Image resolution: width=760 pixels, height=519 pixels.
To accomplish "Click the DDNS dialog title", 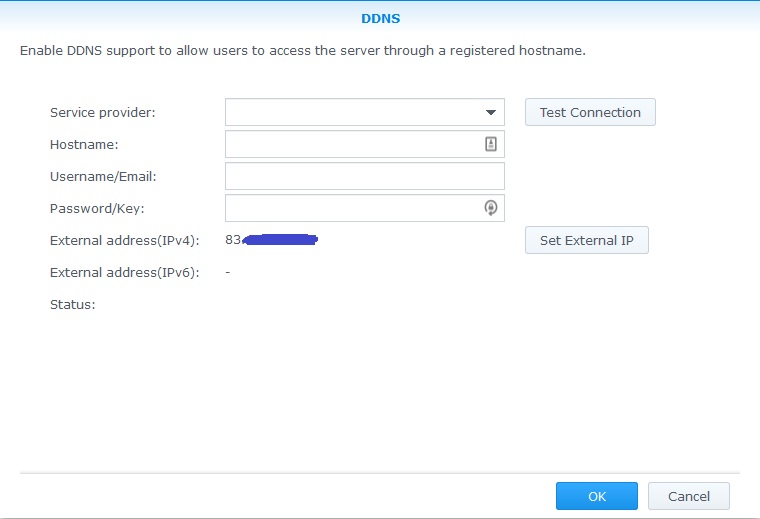I will (380, 18).
